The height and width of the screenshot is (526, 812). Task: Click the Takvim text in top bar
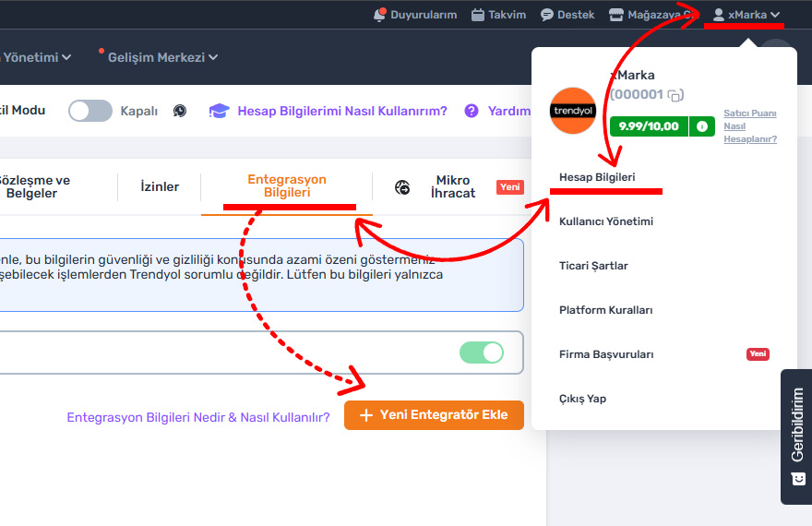click(507, 15)
